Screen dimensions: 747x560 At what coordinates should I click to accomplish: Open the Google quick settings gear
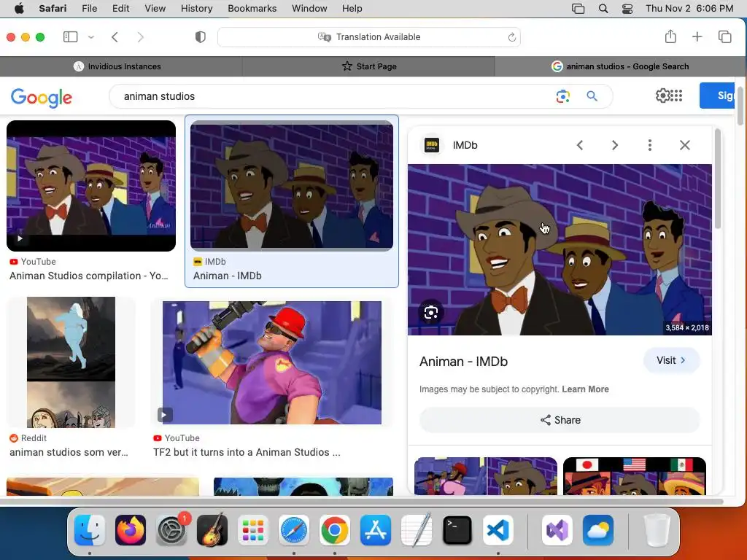[x=662, y=96]
